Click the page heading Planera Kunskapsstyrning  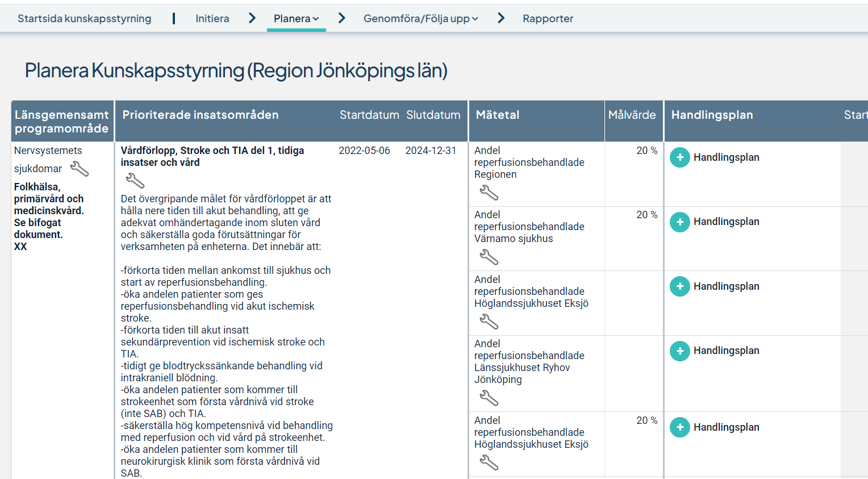click(x=236, y=70)
